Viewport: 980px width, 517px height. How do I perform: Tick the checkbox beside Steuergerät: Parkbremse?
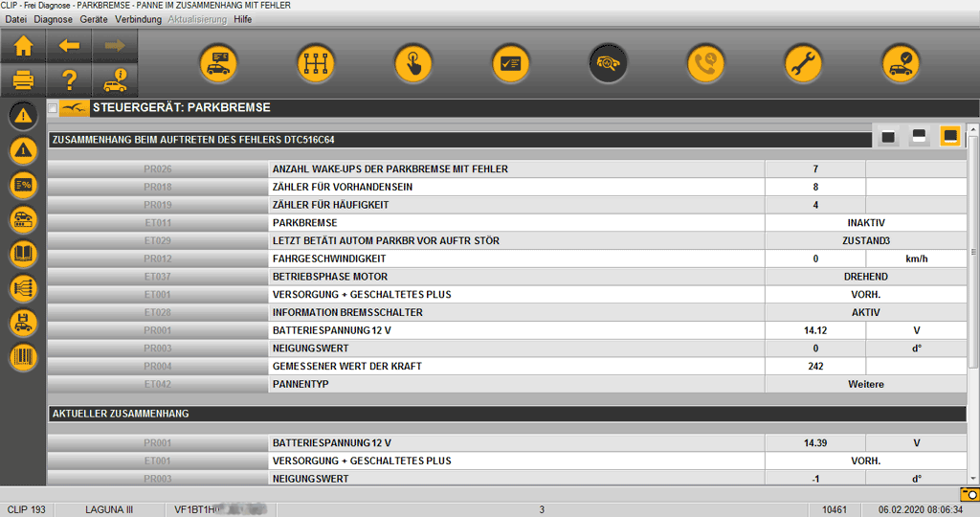click(53, 108)
